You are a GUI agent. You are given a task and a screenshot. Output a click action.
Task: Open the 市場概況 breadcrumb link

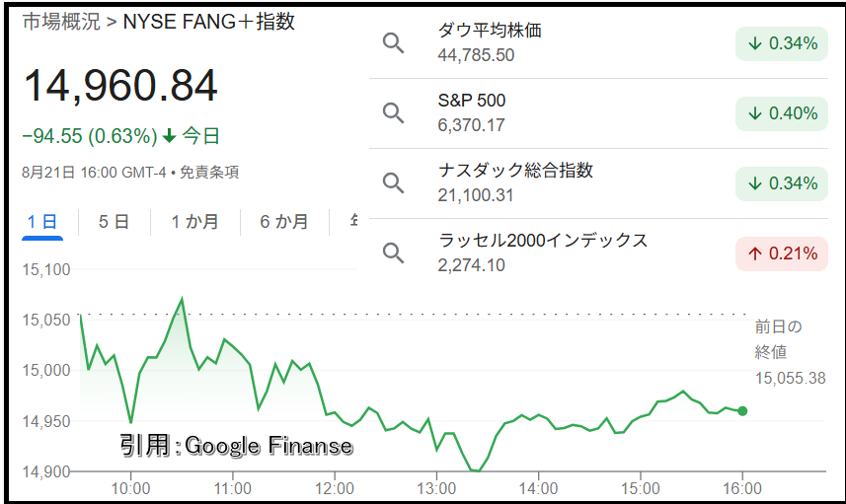pos(61,22)
